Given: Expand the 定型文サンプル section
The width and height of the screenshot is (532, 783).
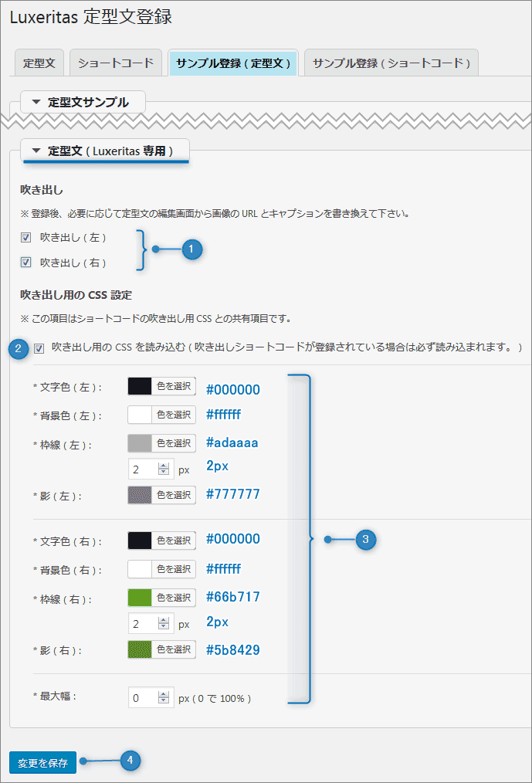Looking at the screenshot, I should coord(80,102).
